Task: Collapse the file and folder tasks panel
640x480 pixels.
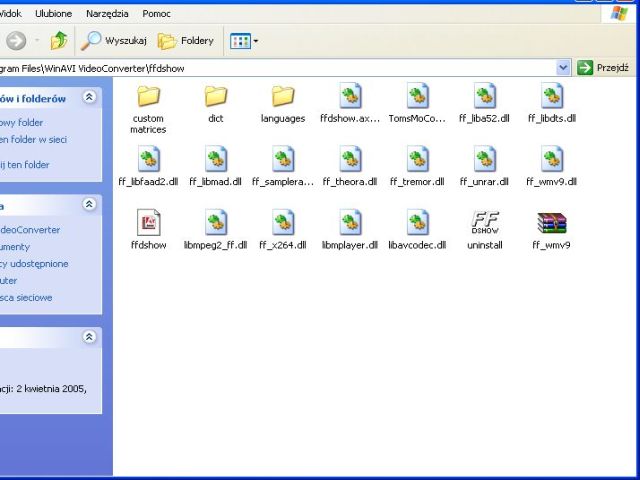Action: (89, 97)
